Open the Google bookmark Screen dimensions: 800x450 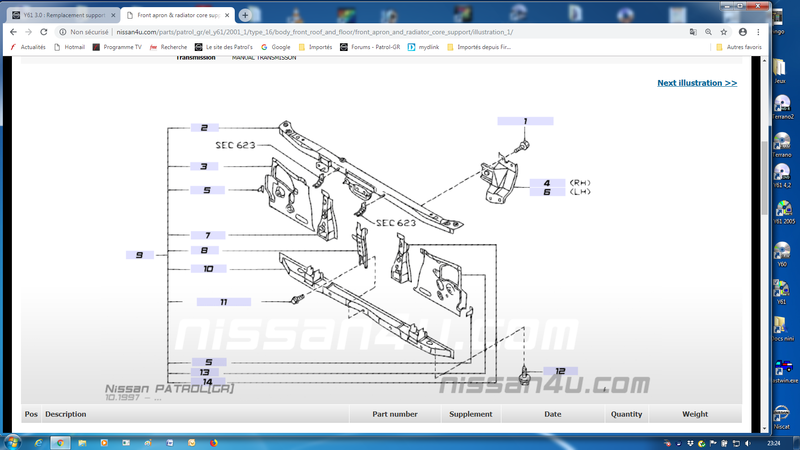click(x=276, y=47)
